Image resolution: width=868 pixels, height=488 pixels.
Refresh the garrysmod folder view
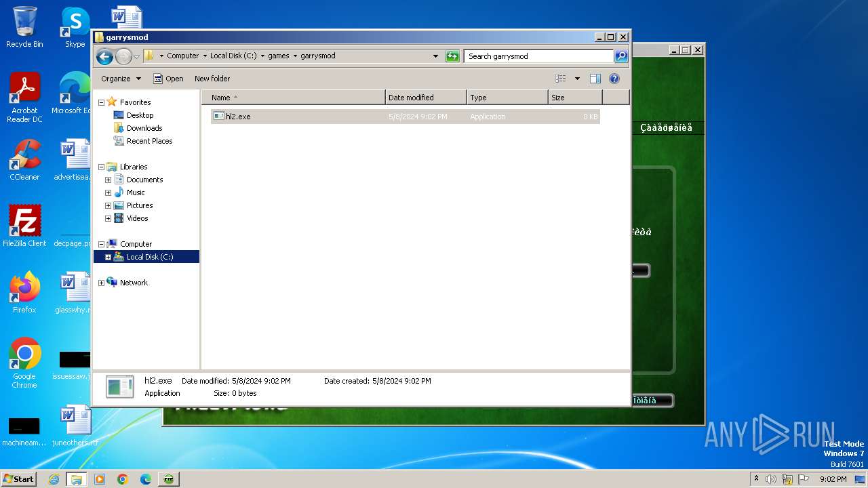(452, 56)
